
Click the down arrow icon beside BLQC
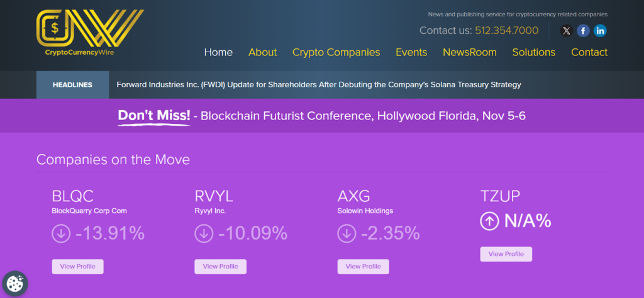pos(61,233)
